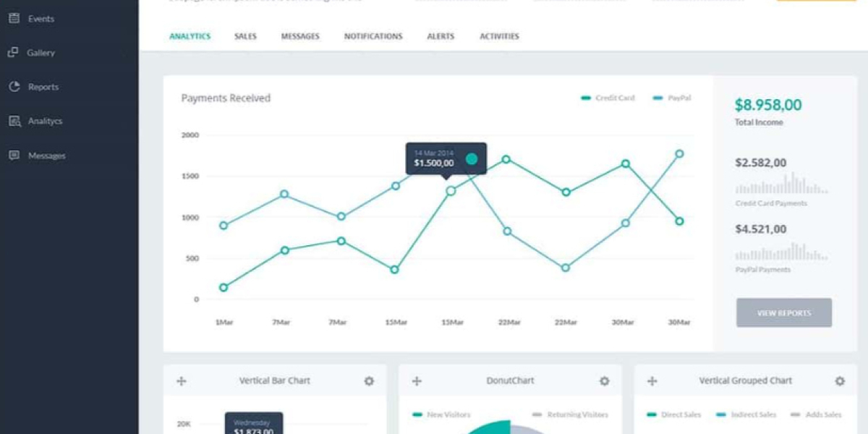Open Vertical Grouped Chart settings gear
This screenshot has width=868, height=434.
pos(839,380)
